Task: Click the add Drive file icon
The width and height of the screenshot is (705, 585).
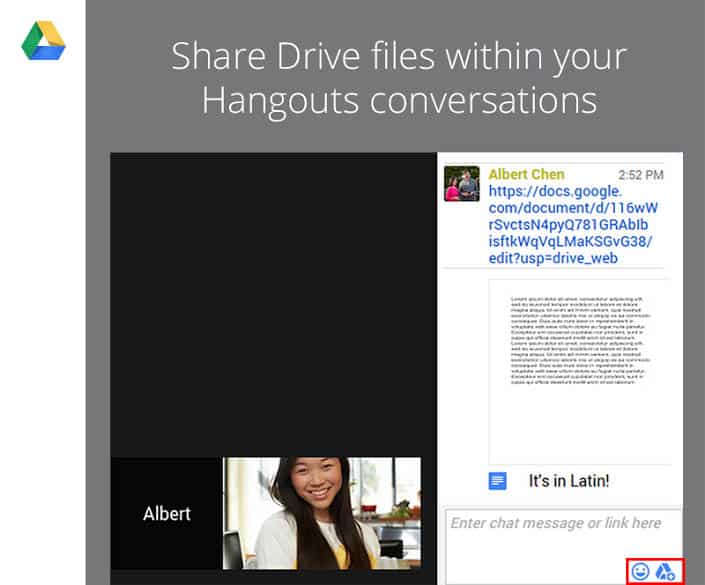Action: [666, 572]
